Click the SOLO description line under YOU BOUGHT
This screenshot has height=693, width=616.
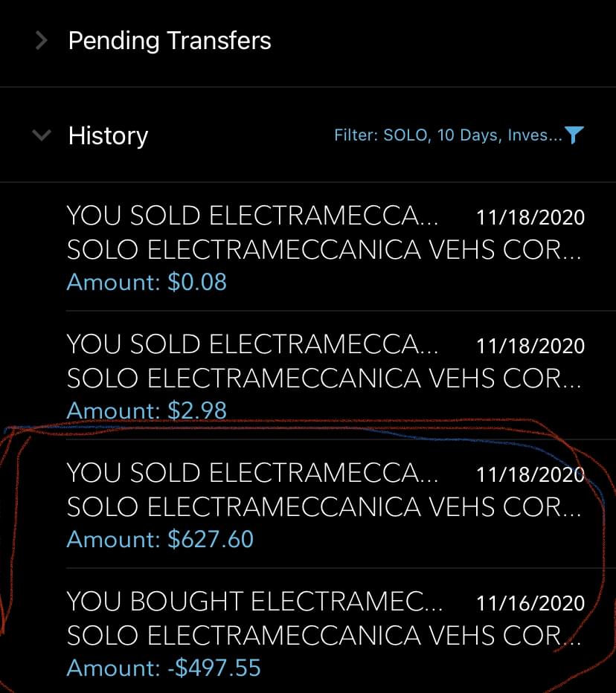(x=324, y=636)
